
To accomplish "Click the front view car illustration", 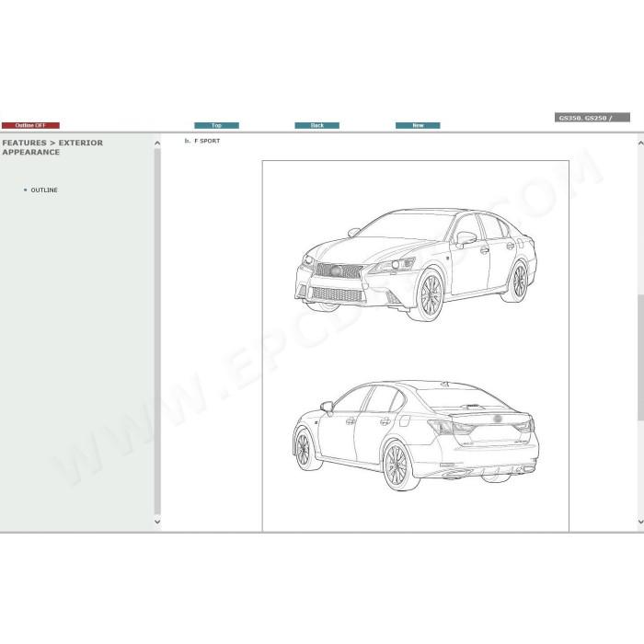I will coord(416,265).
